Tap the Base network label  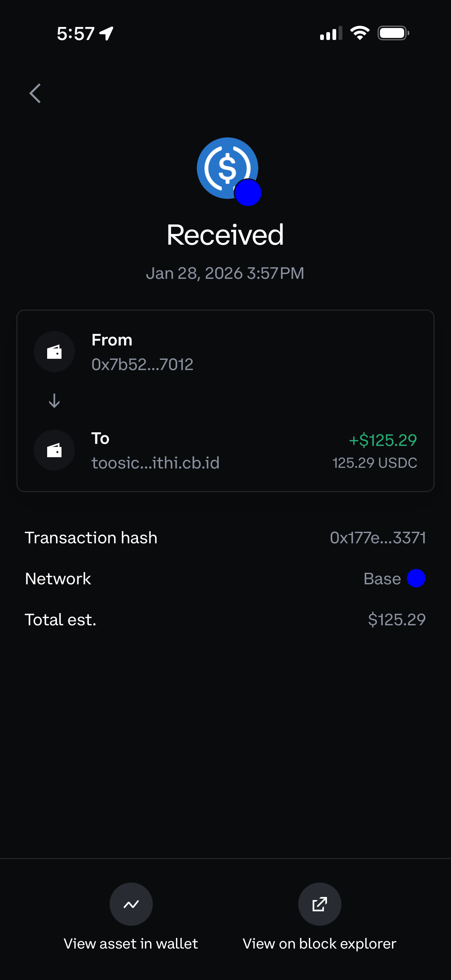(382, 579)
